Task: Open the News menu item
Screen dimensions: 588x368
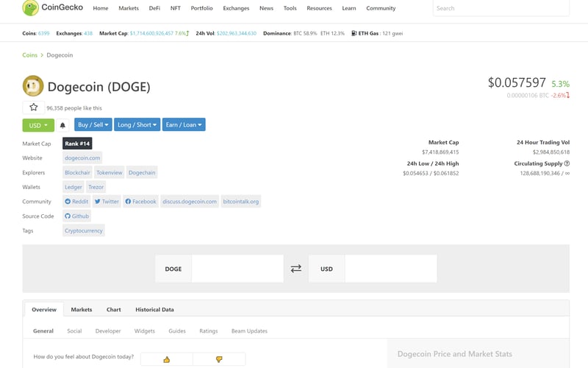Action: pos(266,8)
